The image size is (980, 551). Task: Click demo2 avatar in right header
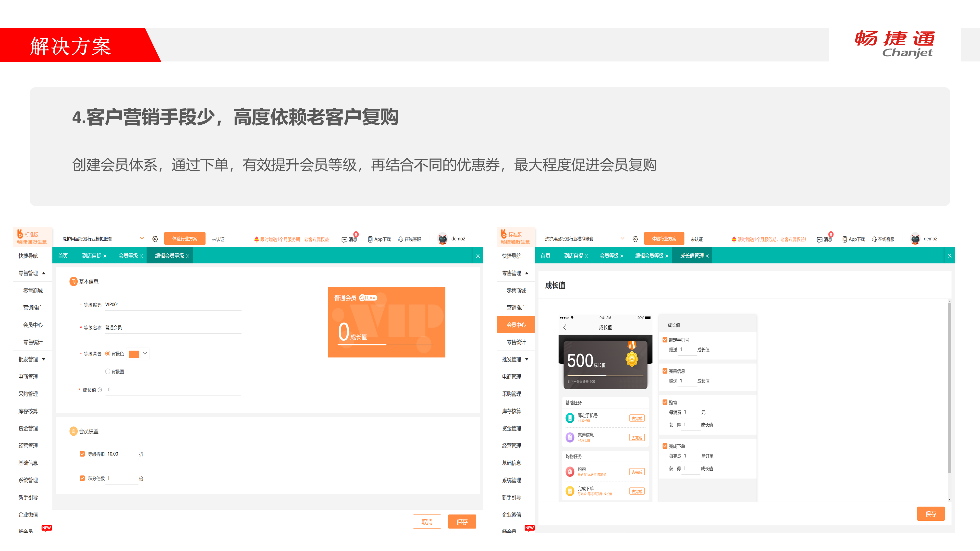tap(915, 239)
